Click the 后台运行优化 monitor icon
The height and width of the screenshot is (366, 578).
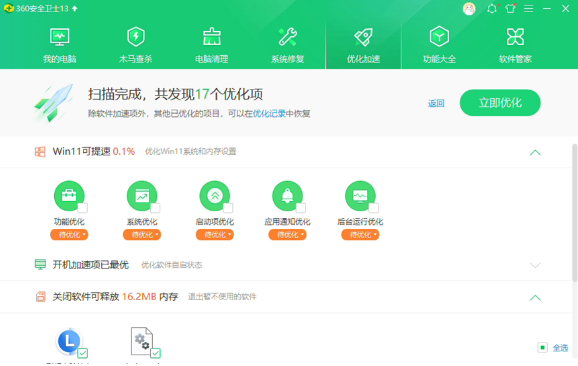360,196
